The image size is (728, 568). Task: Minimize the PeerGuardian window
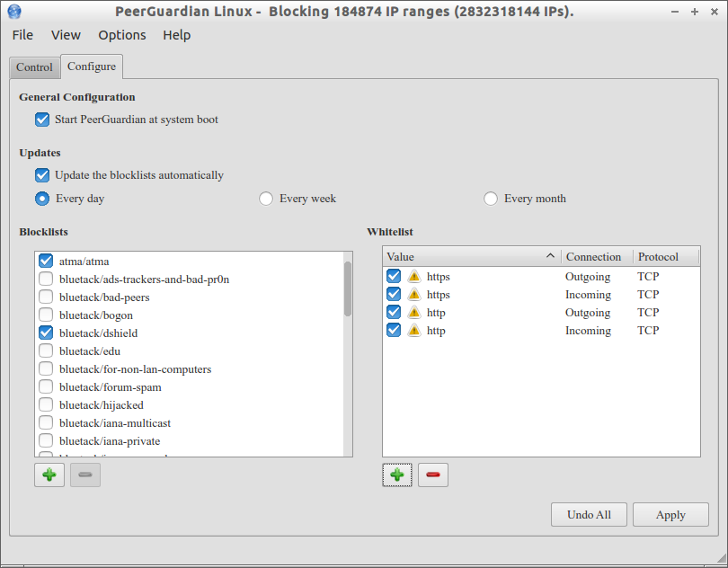(x=675, y=12)
